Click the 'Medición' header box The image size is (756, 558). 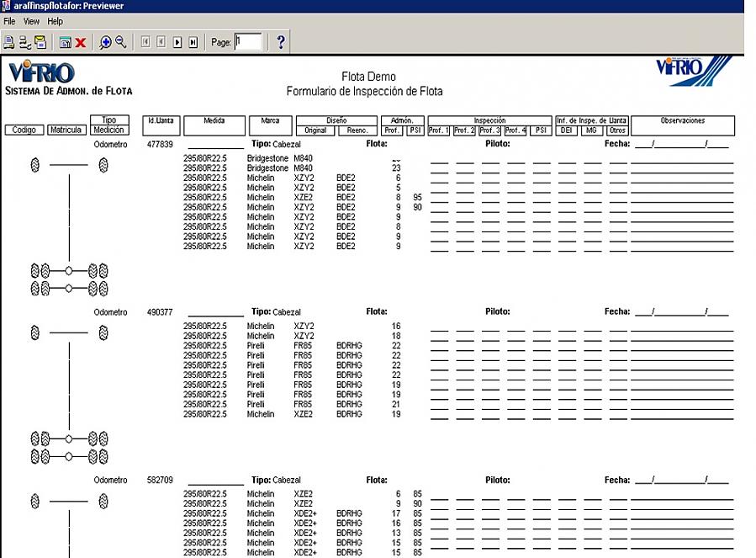(109, 130)
